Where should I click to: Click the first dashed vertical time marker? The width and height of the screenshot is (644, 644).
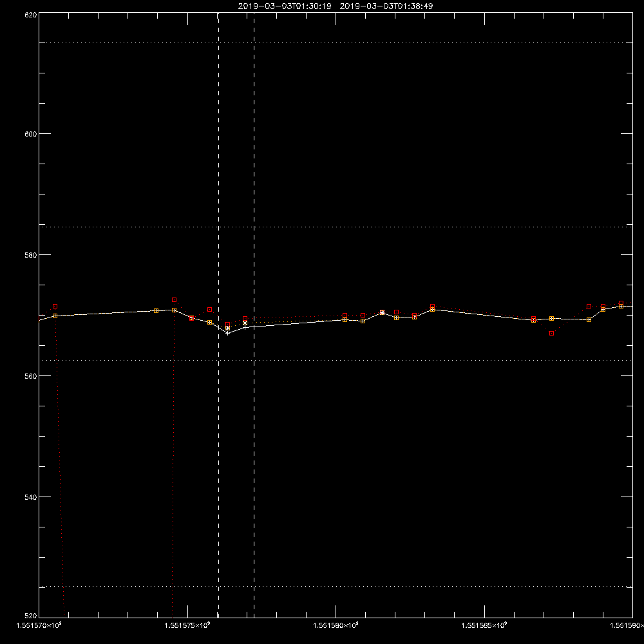[x=218, y=315]
